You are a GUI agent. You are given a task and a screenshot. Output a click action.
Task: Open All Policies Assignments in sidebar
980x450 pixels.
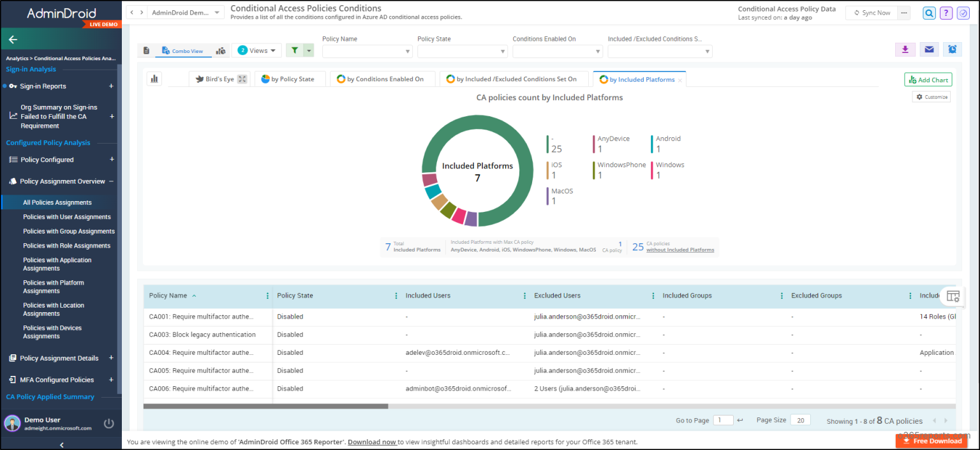[57, 202]
